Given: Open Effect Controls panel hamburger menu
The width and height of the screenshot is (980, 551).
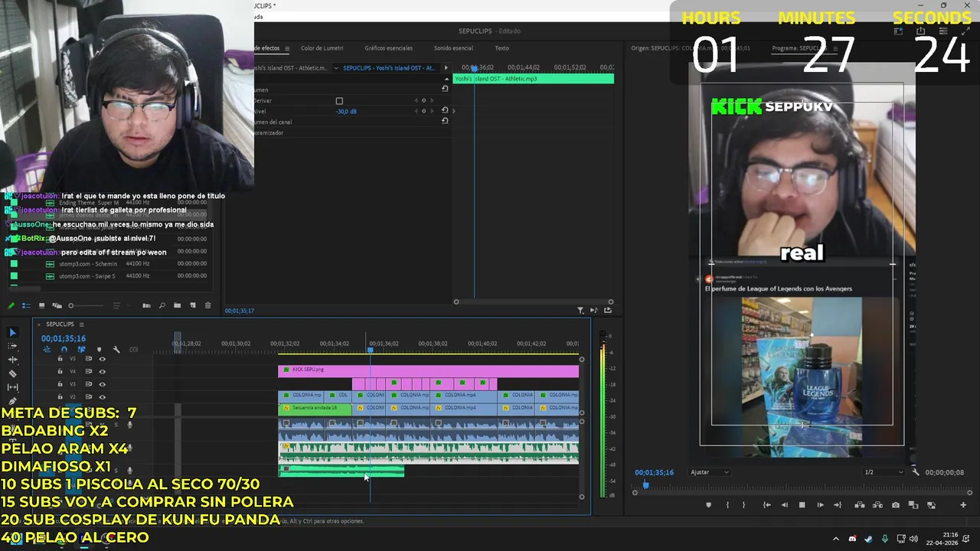Looking at the screenshot, I should pyautogui.click(x=287, y=48).
